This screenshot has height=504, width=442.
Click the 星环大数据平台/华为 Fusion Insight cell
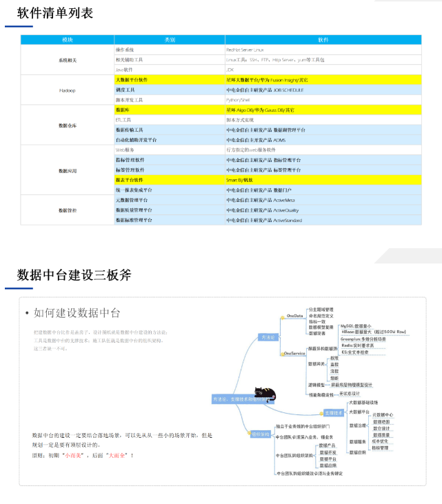coord(323,80)
